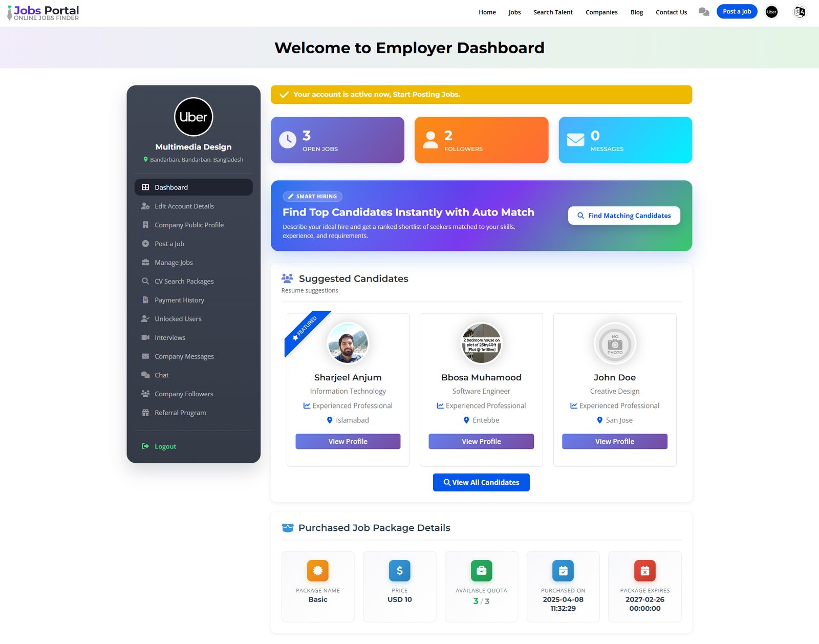The width and height of the screenshot is (819, 644).
Task: Click Sharjeel Anjum's profile photo
Action: 348,343
